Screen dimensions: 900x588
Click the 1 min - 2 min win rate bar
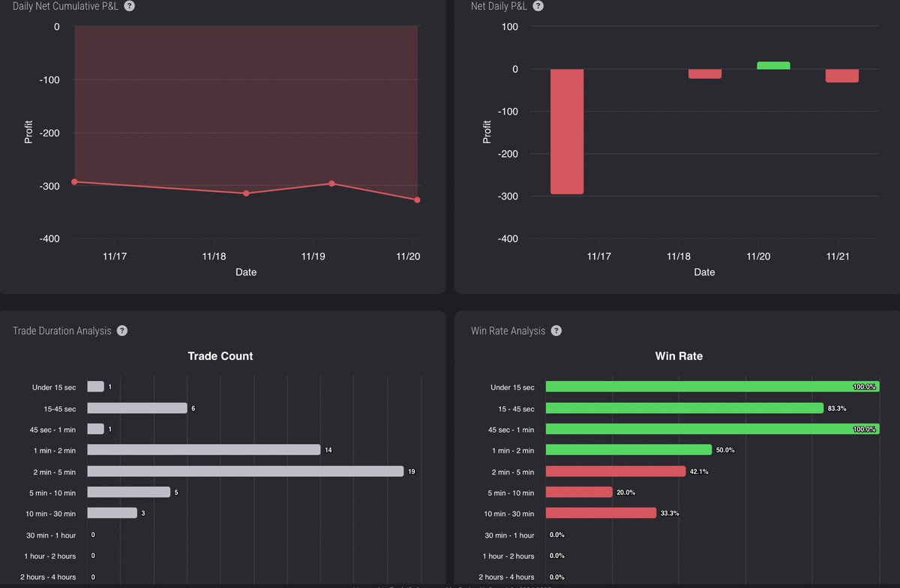(628, 450)
